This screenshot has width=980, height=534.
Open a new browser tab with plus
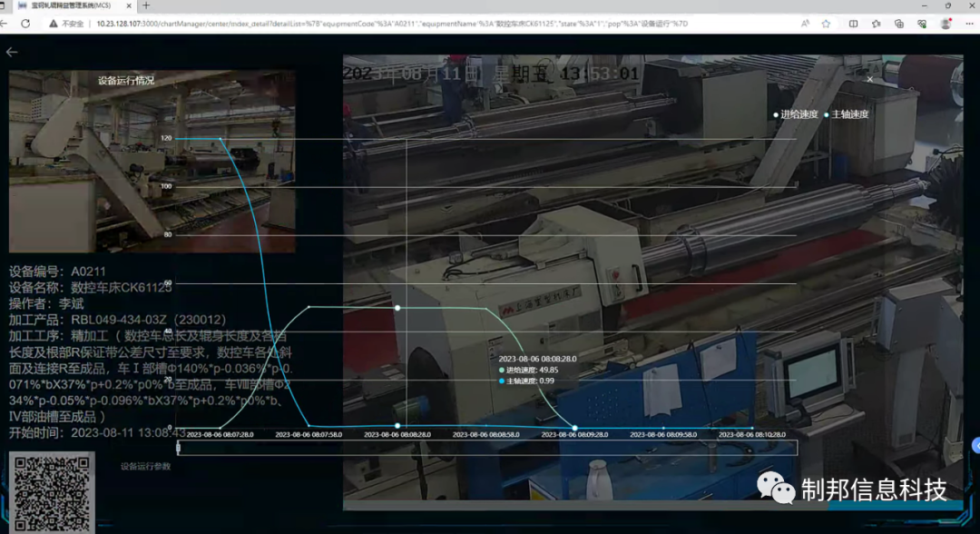point(146,5)
